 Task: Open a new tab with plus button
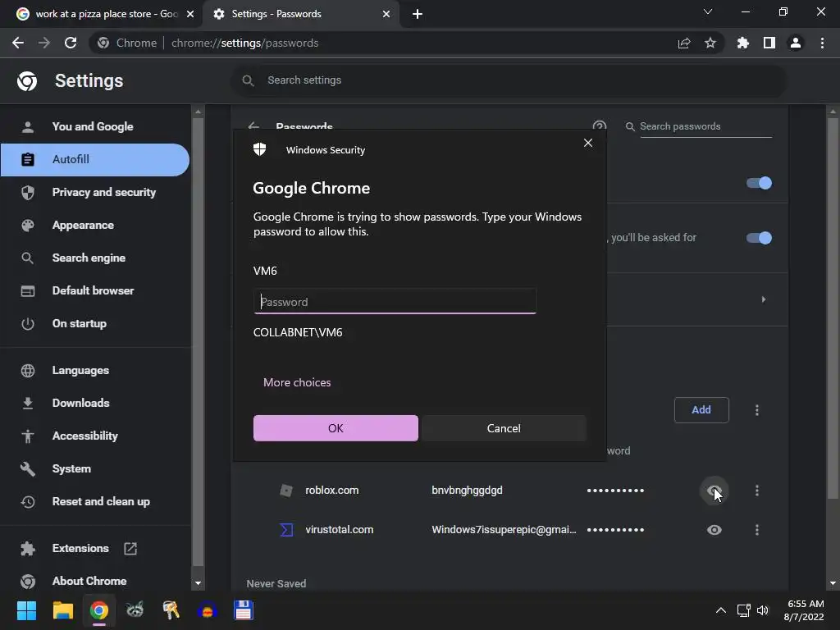pyautogui.click(x=418, y=14)
